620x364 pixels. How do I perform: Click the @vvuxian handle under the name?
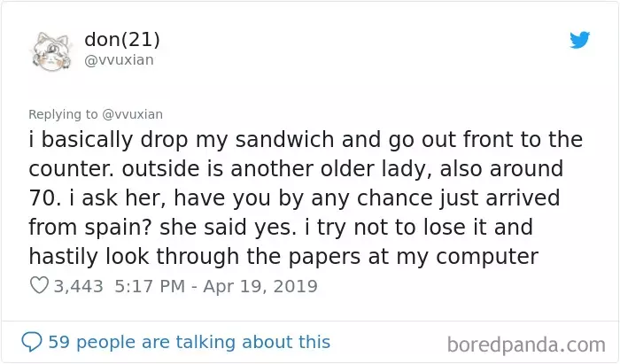(119, 60)
